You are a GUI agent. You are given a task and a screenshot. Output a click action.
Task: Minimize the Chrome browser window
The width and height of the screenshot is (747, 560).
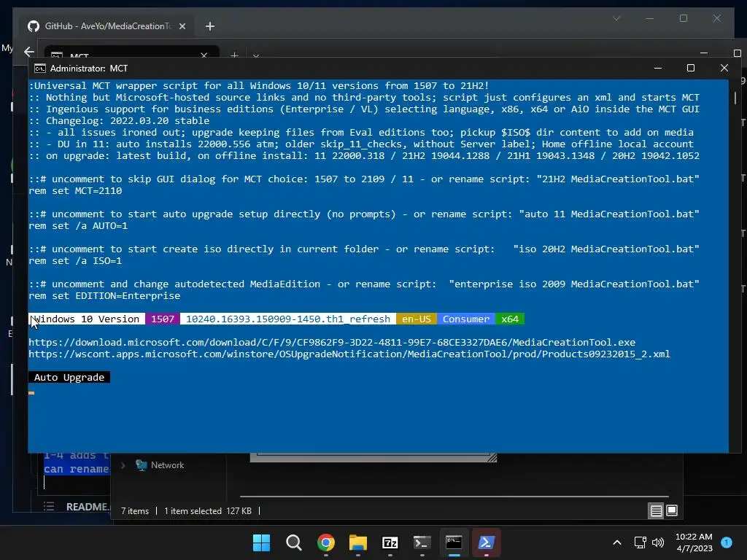click(x=650, y=18)
